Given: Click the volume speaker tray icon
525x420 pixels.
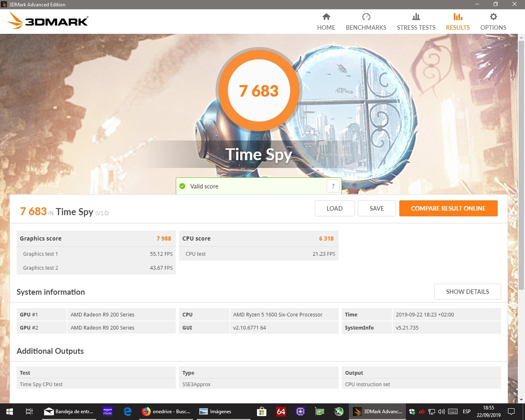Looking at the screenshot, I should coord(441,411).
